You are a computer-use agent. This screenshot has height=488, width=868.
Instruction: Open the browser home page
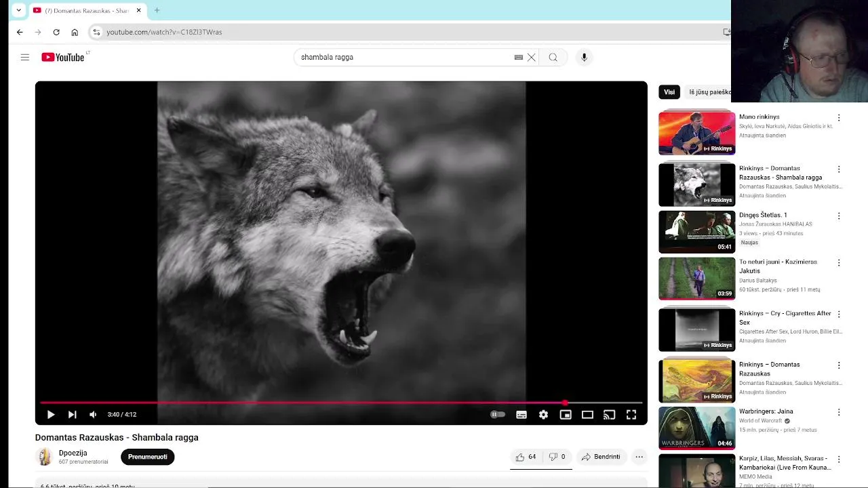pos(75,32)
